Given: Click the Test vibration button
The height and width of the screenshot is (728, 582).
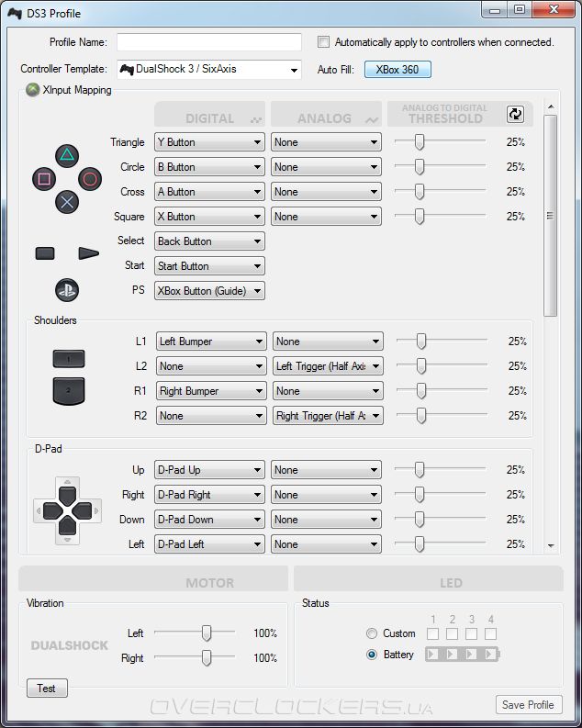Looking at the screenshot, I should click(47, 689).
